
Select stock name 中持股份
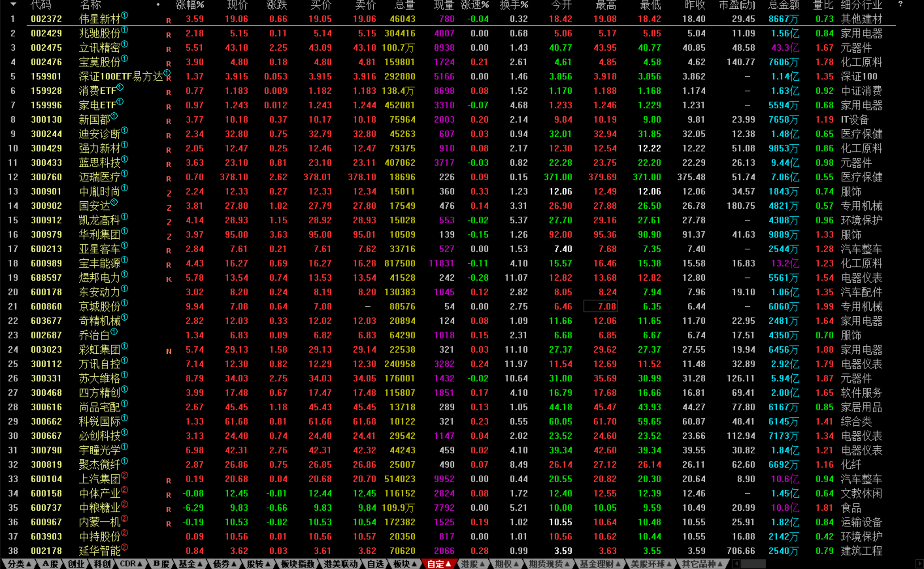click(99, 537)
